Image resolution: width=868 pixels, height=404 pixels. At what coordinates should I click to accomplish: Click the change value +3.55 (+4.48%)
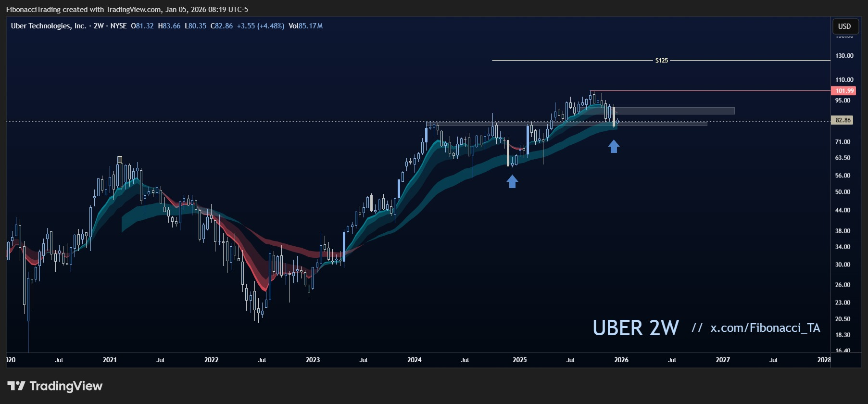pyautogui.click(x=261, y=26)
